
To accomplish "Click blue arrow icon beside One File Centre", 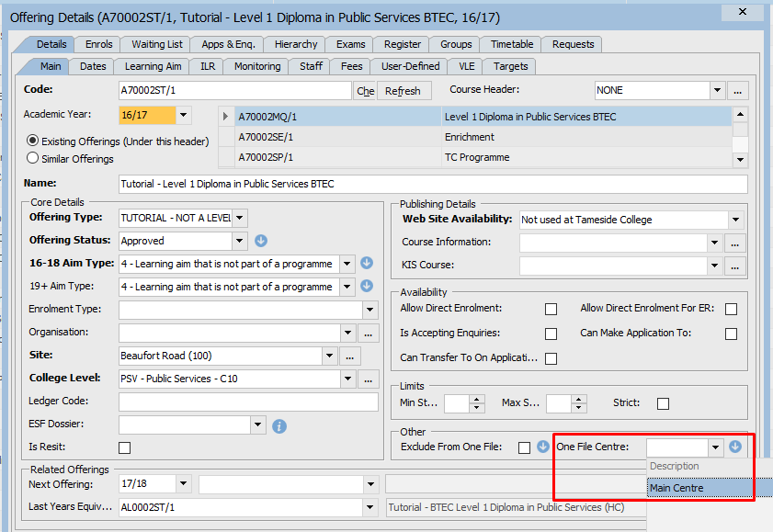I will click(735, 447).
